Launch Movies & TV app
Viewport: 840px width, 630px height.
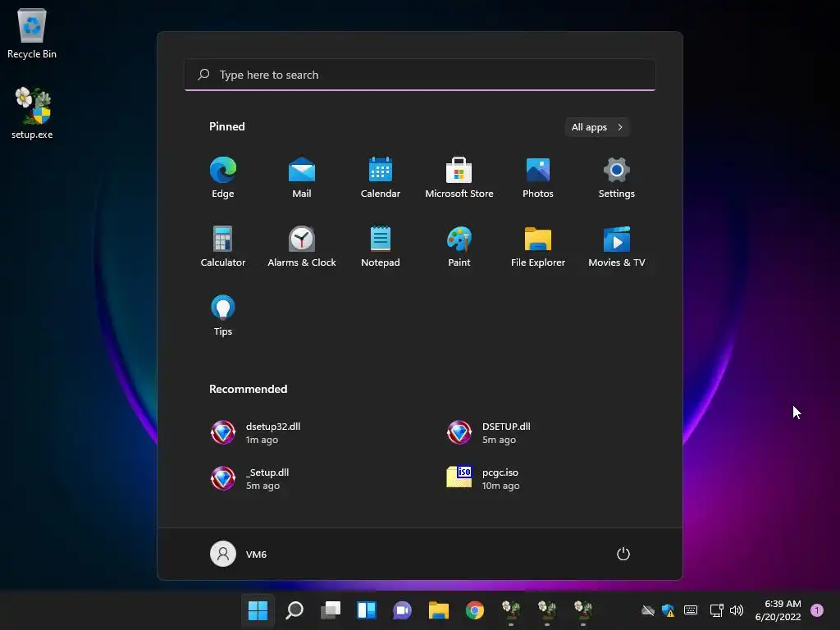(617, 246)
